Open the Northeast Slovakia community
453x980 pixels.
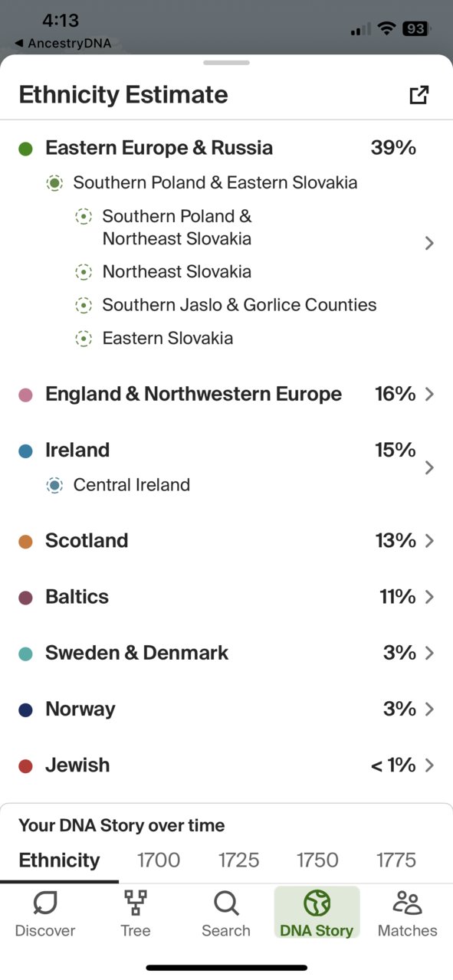point(176,271)
